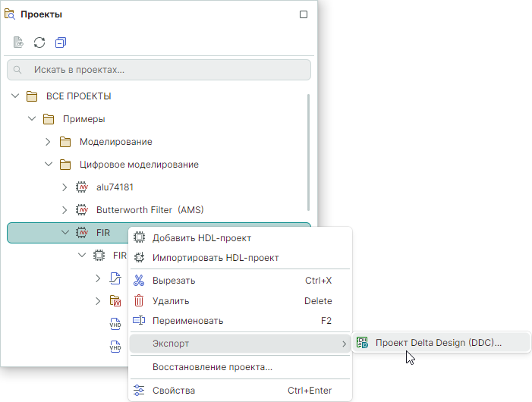Click the scissors icon for Вырезать
The height and width of the screenshot is (402, 532).
pyautogui.click(x=139, y=281)
